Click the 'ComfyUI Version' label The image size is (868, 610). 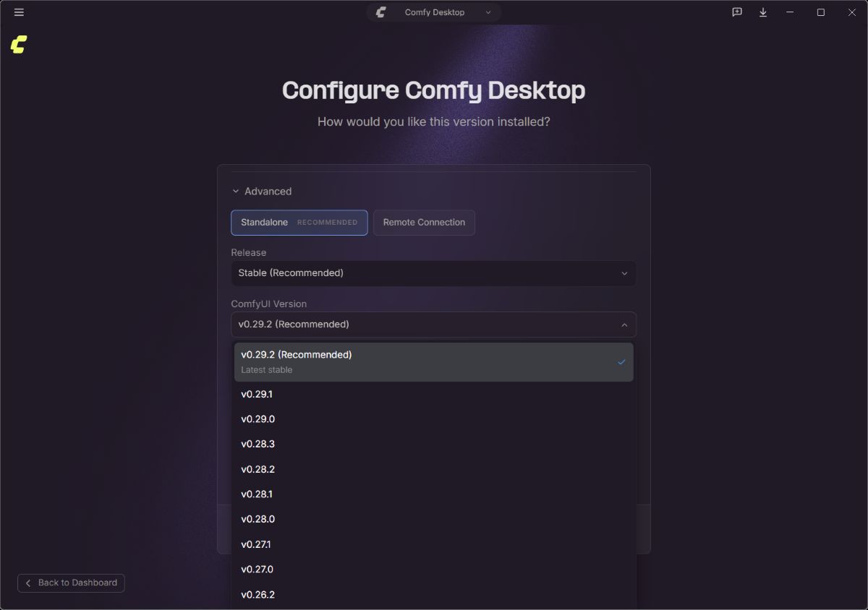pos(269,304)
